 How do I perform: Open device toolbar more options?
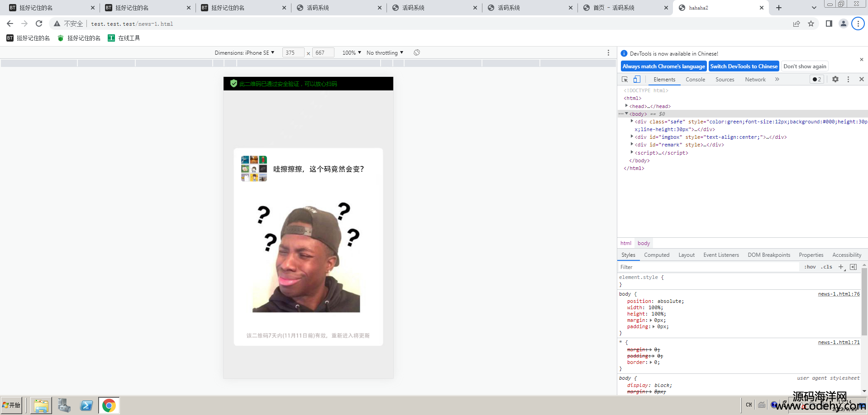click(x=608, y=53)
